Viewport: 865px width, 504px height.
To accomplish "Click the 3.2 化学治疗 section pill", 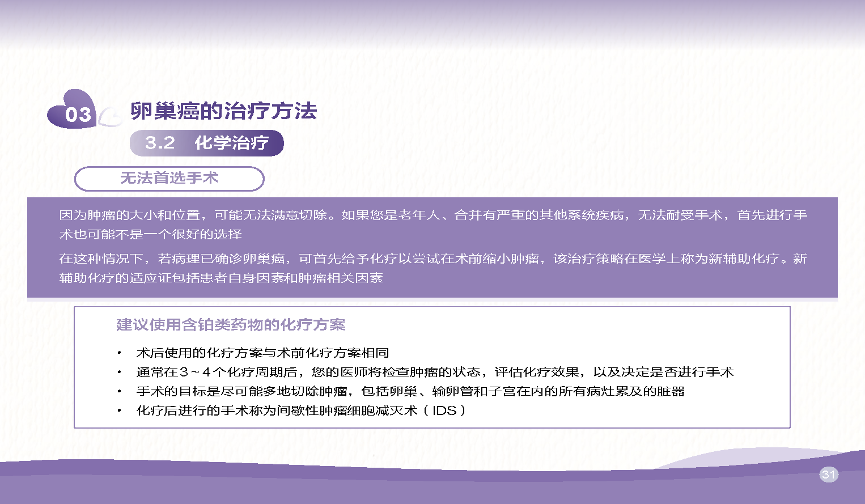I will 206,143.
